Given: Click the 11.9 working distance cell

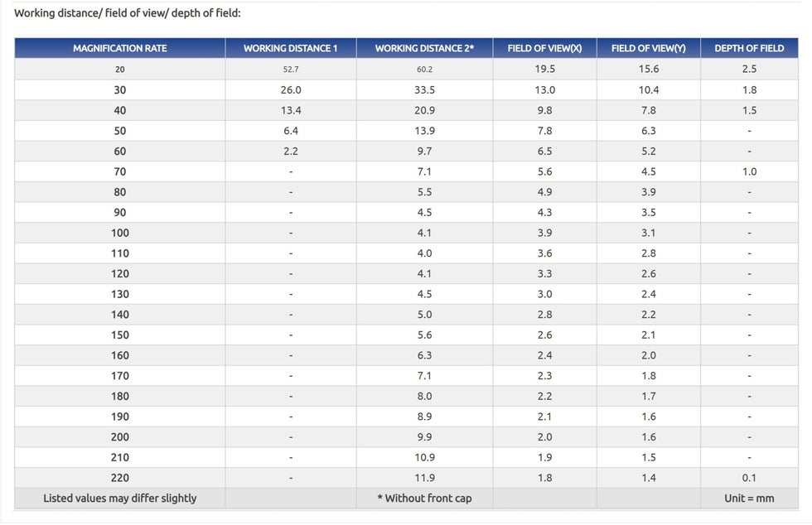Looking at the screenshot, I should pos(424,478).
